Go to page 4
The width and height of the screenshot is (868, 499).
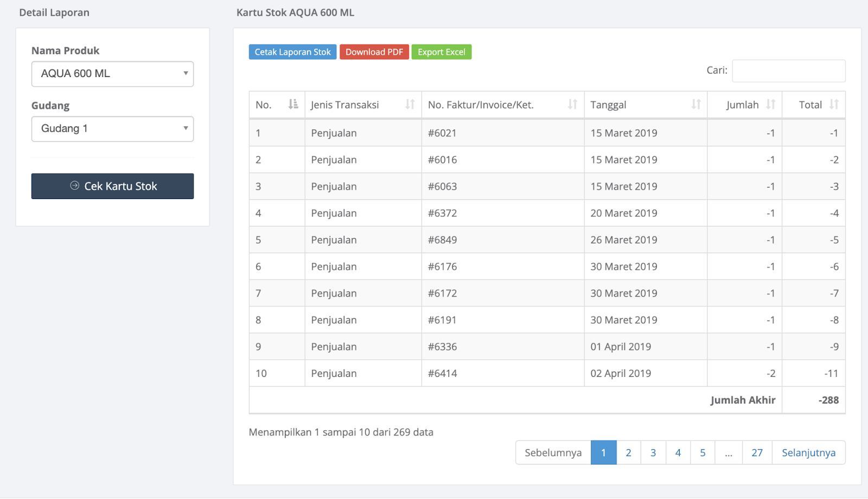(x=678, y=452)
